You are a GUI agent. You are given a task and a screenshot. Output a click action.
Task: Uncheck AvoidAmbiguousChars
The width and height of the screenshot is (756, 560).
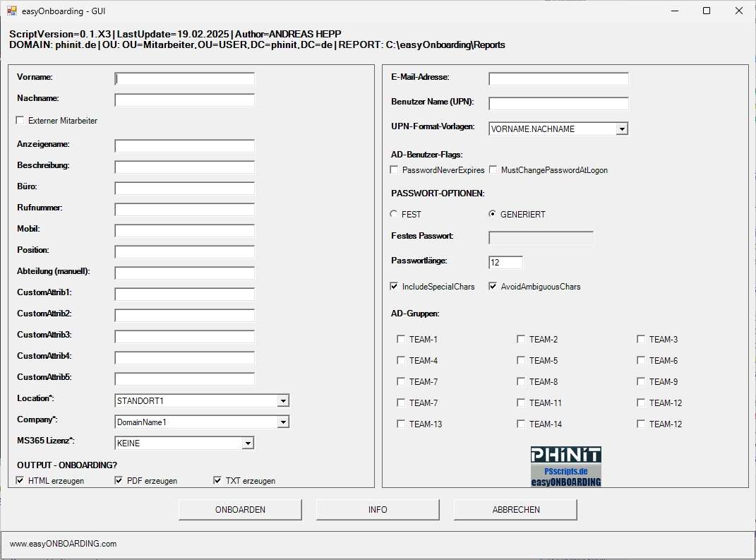(x=492, y=286)
